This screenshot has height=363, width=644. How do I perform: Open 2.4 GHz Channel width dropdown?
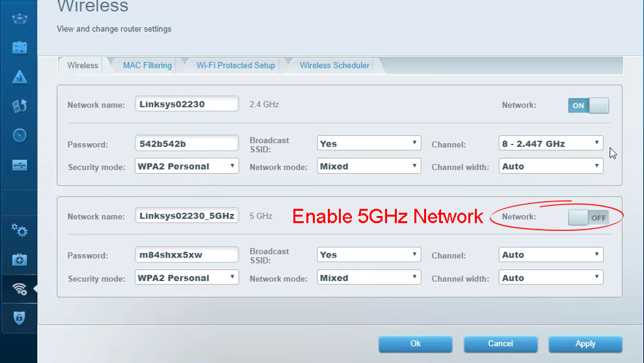pyautogui.click(x=551, y=167)
